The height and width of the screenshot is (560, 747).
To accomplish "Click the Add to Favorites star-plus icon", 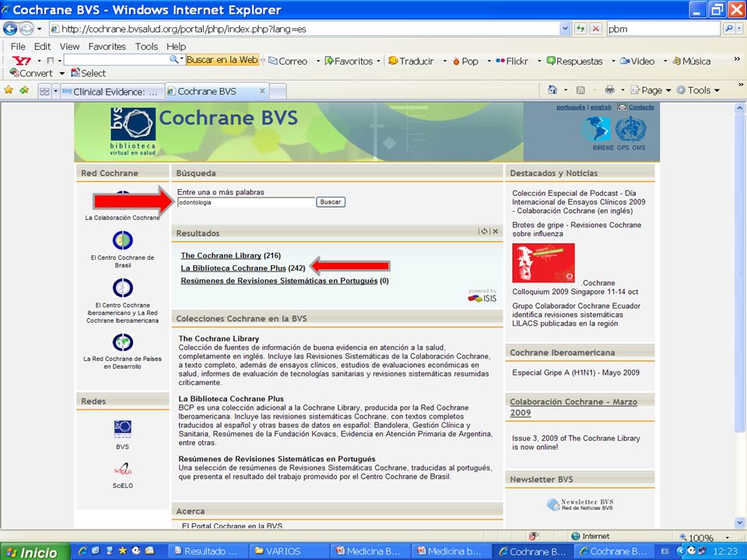I will (x=24, y=90).
